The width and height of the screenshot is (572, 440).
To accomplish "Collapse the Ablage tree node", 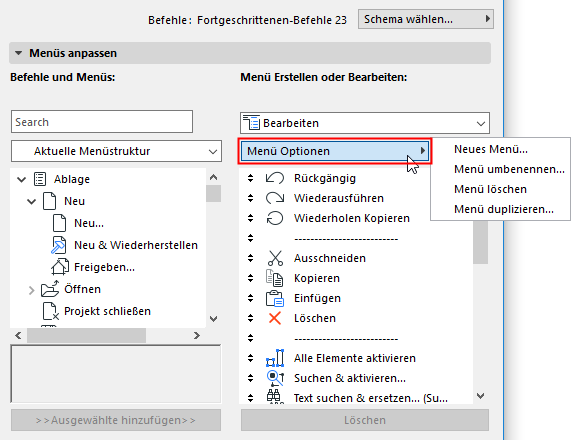I will [22, 179].
